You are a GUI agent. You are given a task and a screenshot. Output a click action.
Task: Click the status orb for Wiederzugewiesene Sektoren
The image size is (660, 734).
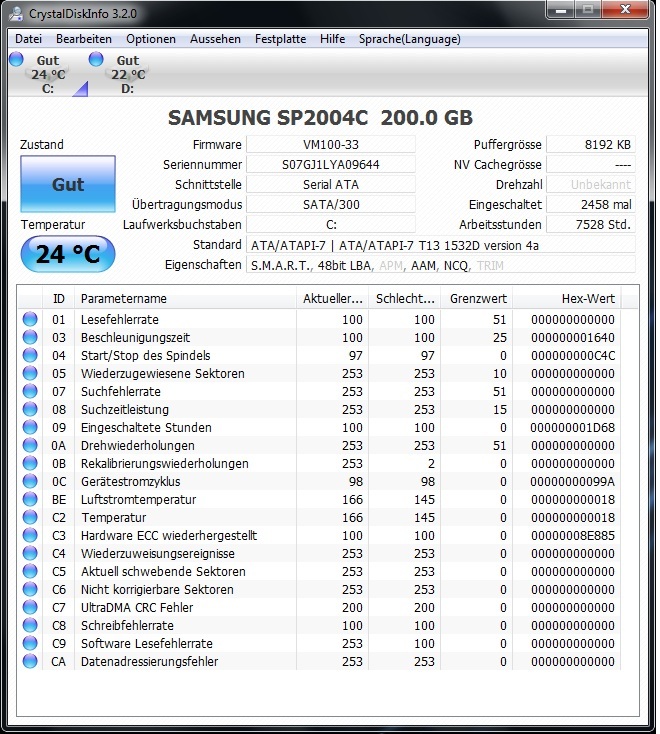point(30,373)
